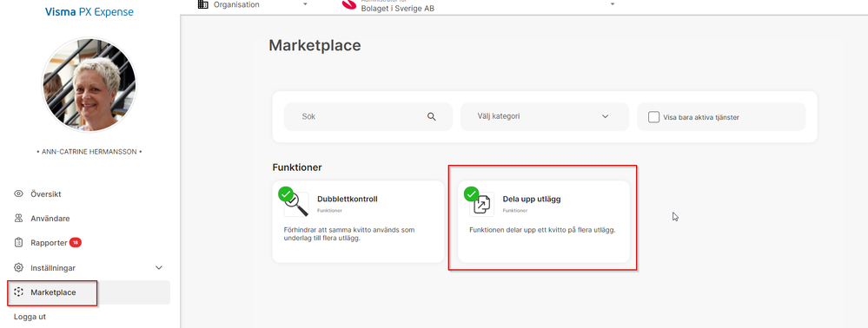
Task: Click the Användare people icon
Action: click(x=19, y=219)
